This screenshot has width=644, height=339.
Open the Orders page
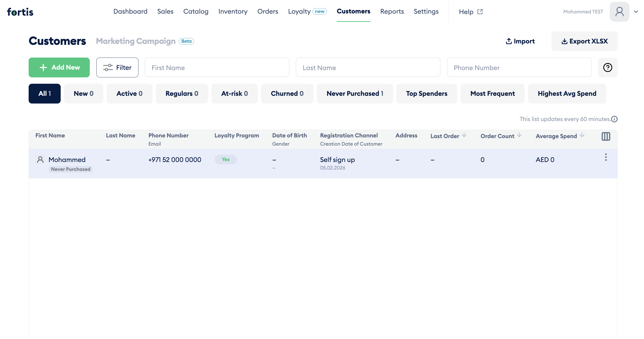267,12
